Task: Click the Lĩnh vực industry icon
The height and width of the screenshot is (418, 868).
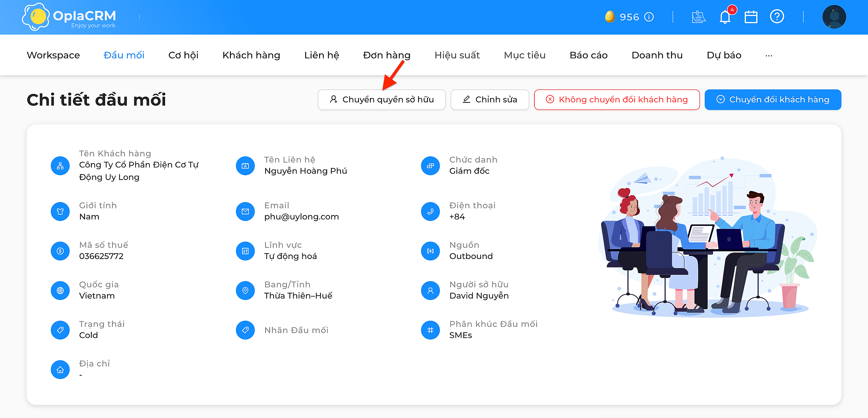Action: pyautogui.click(x=245, y=251)
